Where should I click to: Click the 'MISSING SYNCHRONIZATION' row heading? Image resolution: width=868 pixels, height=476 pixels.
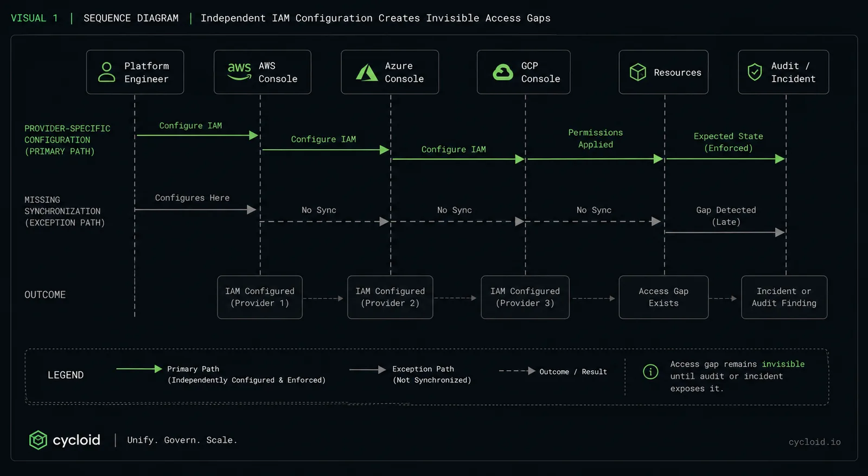65,211
